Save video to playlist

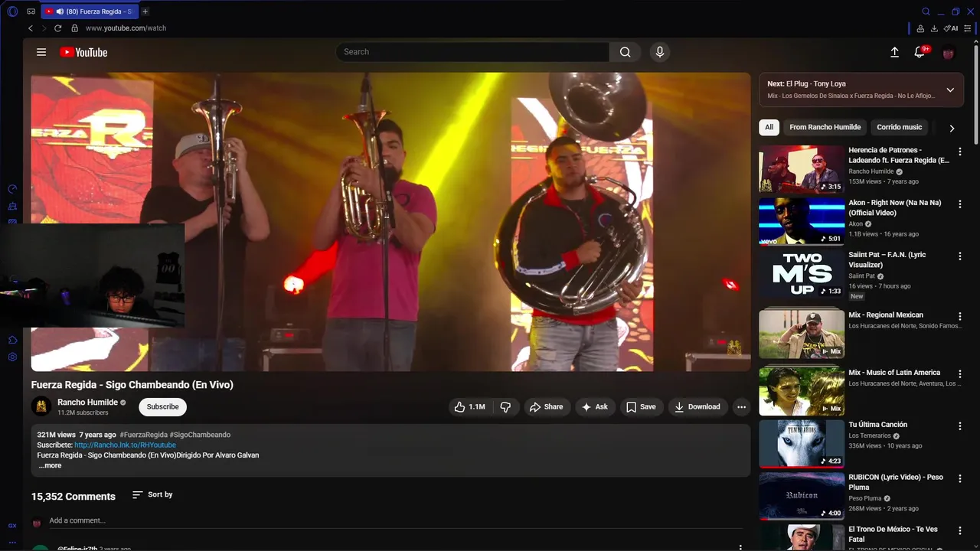(x=641, y=407)
